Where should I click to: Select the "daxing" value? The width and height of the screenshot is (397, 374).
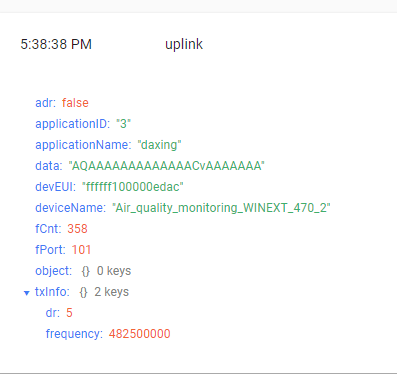point(159,145)
